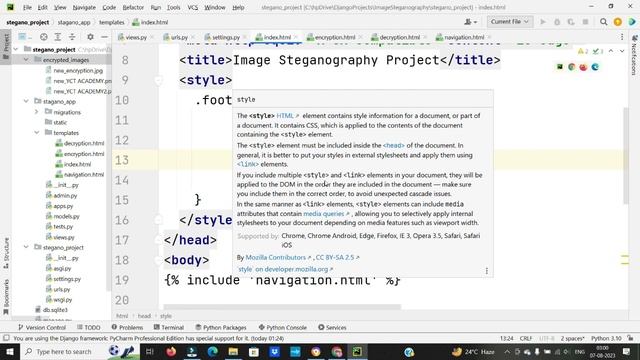The image size is (640, 360).
Task: Click the 2 spaces indent setting
Action: point(572,338)
